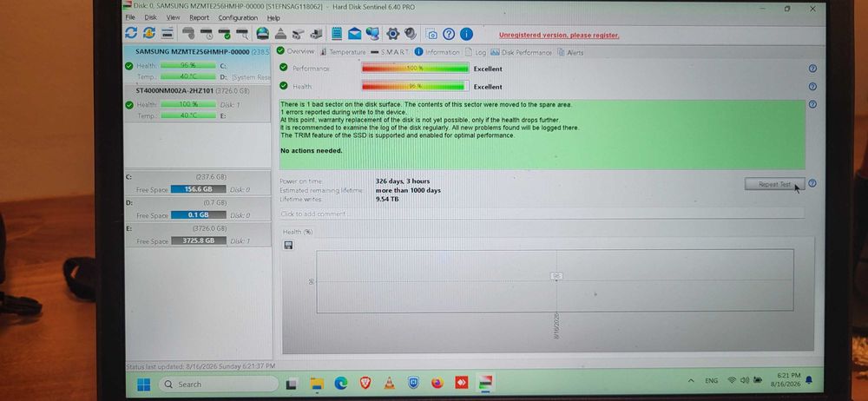Screen dimensions: 868x401
Task: Click the disk icon with clock badge
Action: coord(207,34)
